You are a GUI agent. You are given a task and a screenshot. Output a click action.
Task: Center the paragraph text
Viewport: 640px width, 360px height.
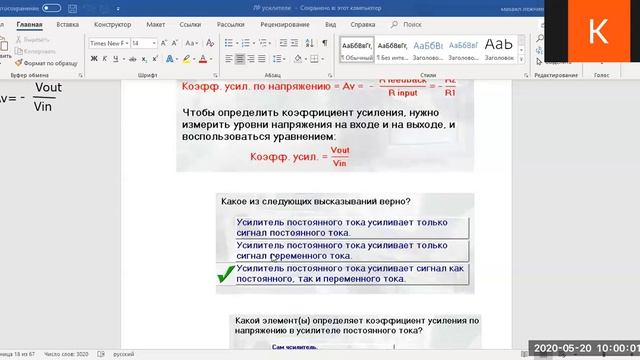240,59
